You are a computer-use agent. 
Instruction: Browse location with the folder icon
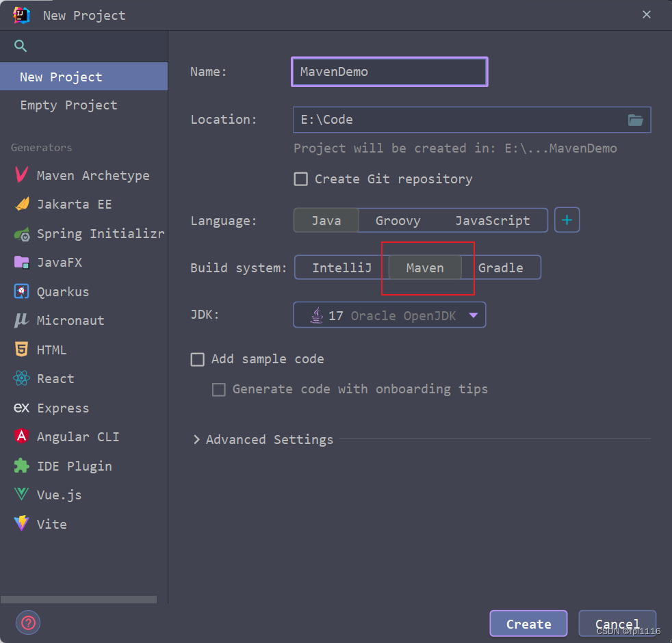pyautogui.click(x=635, y=120)
